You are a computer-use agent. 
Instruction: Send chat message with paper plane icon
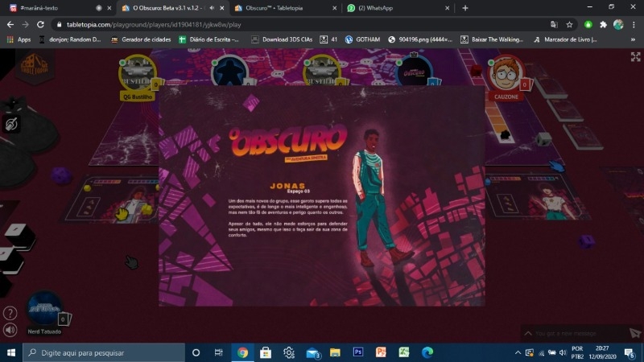(635, 333)
